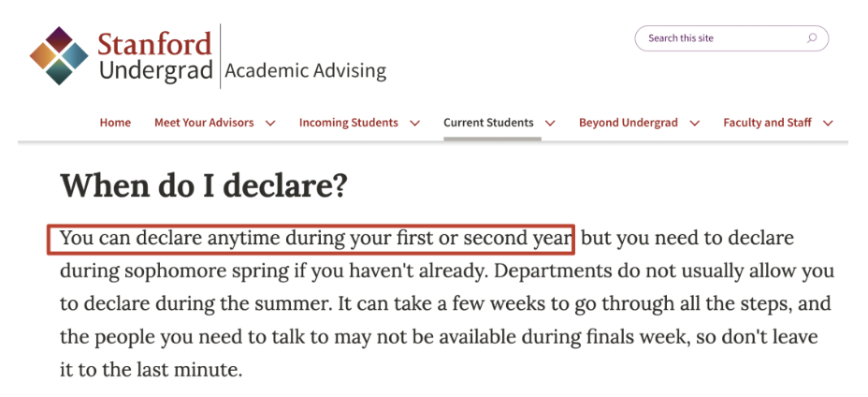Open the Home page link

[115, 123]
